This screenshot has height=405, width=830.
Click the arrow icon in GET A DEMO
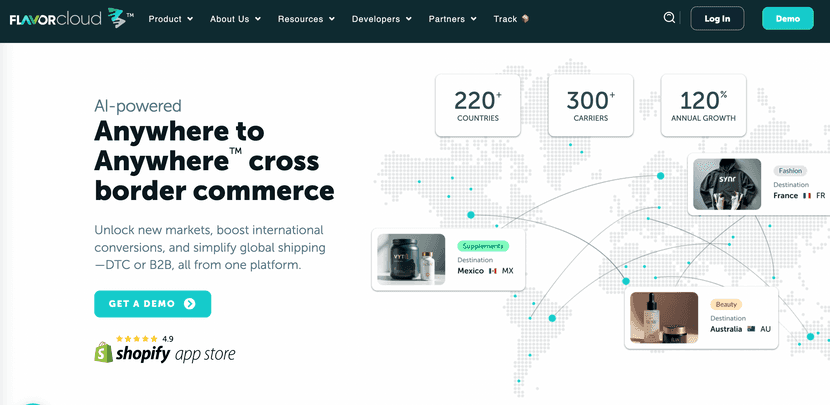tap(190, 304)
